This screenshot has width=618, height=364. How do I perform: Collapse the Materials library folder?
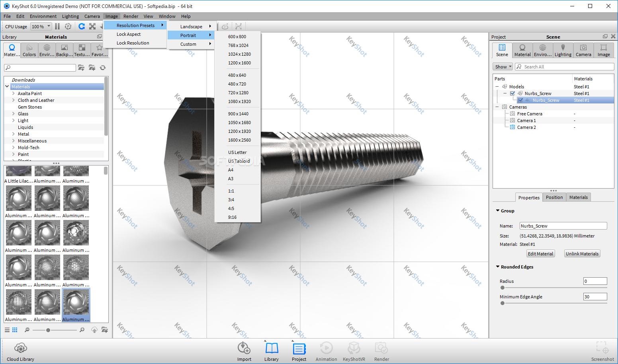point(7,86)
